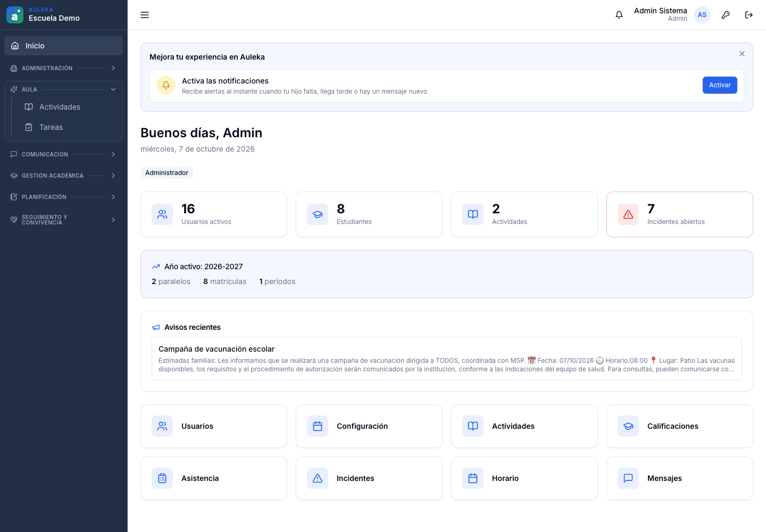Toggle the hamburger sidebar menu
Screen dimensions: 766x532
[145, 15]
